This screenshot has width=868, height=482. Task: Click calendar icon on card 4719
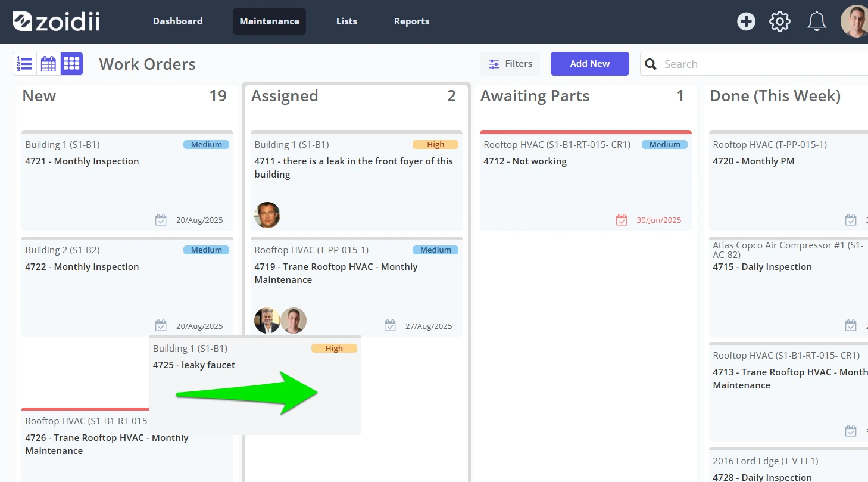coord(390,325)
